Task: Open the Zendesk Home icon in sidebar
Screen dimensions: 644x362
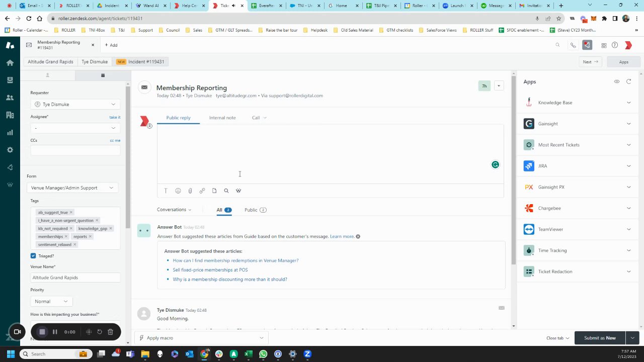Action: (10, 63)
